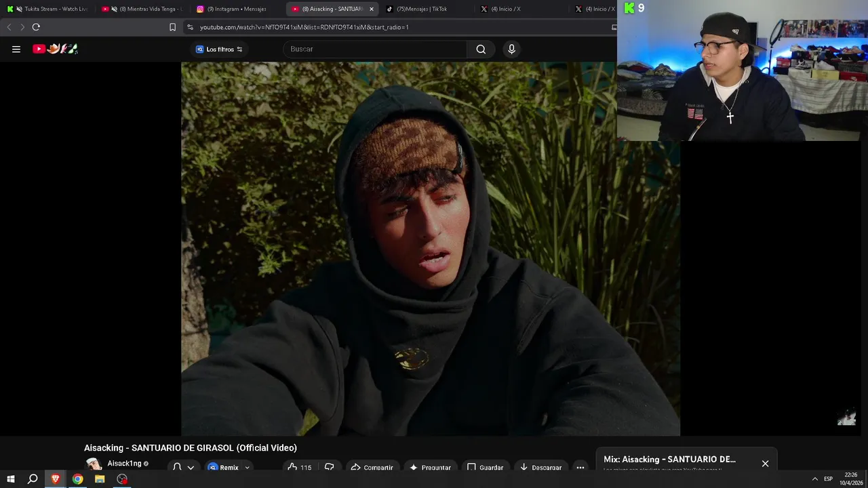
Task: Toggle the notification bell for Aisack1ng
Action: pyautogui.click(x=177, y=467)
